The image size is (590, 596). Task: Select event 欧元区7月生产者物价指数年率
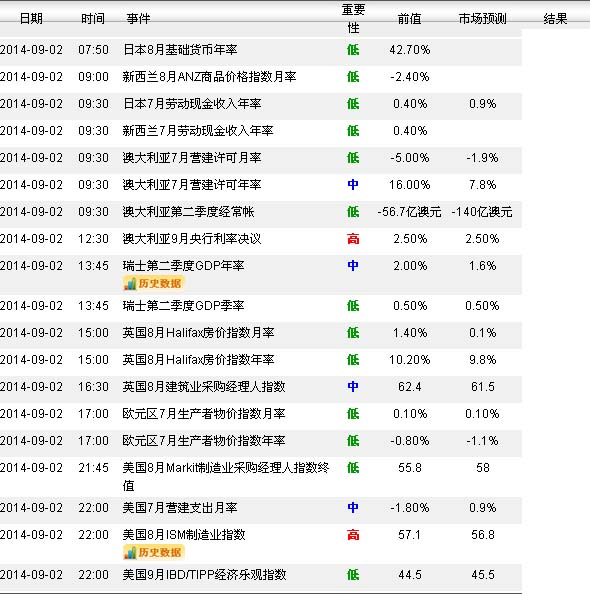point(204,441)
